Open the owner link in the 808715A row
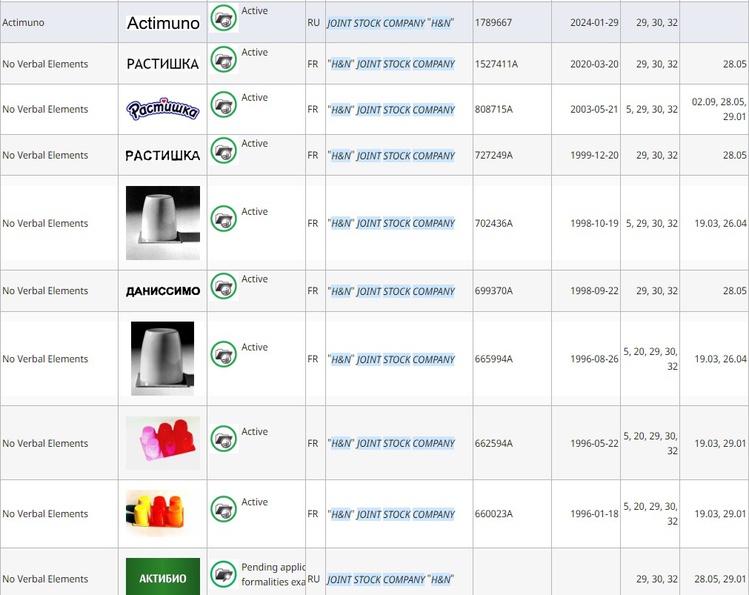Viewport: 749px width, 595px height. coord(391,110)
